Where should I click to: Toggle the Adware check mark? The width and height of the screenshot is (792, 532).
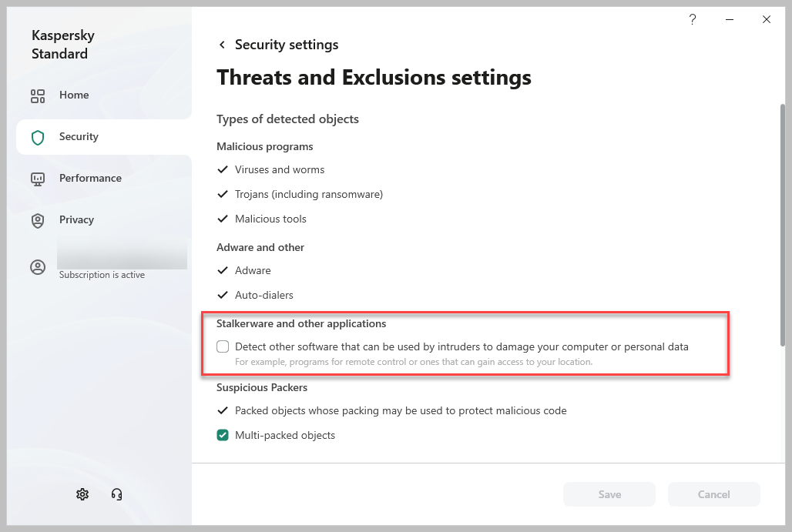[223, 270]
